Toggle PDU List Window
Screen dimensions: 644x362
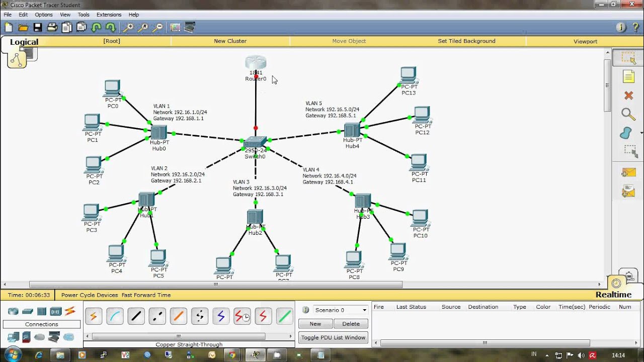tap(333, 337)
